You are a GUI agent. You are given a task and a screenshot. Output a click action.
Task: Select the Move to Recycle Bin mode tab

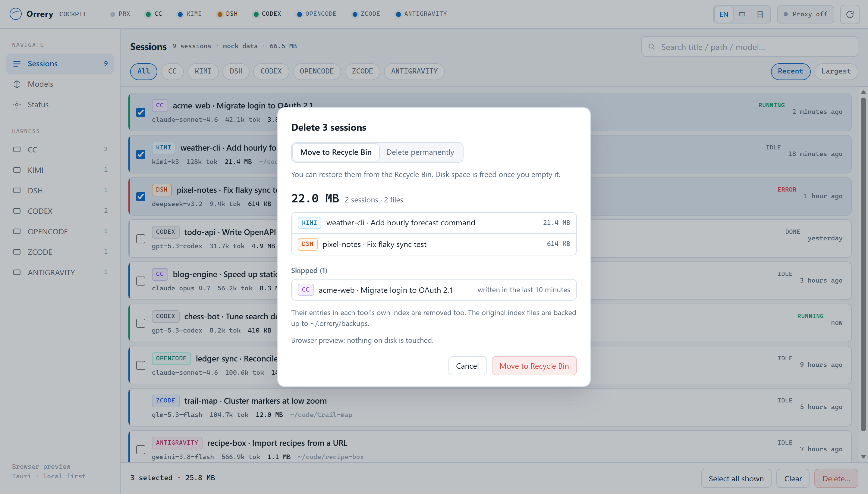click(336, 152)
